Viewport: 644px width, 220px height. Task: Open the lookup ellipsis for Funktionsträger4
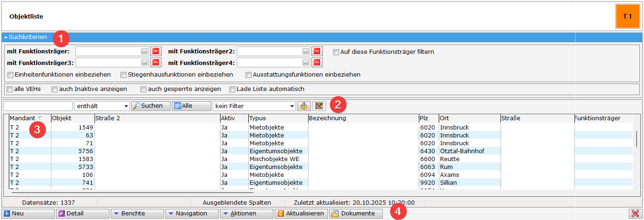305,63
